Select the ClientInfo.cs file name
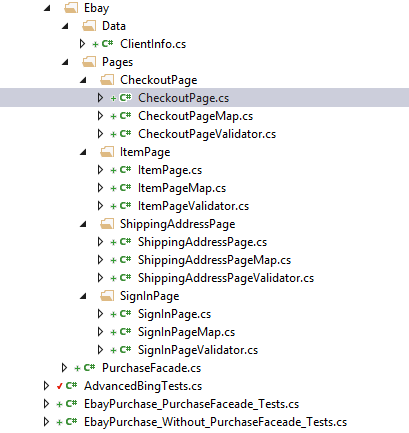The width and height of the screenshot is (409, 433). [x=153, y=44]
